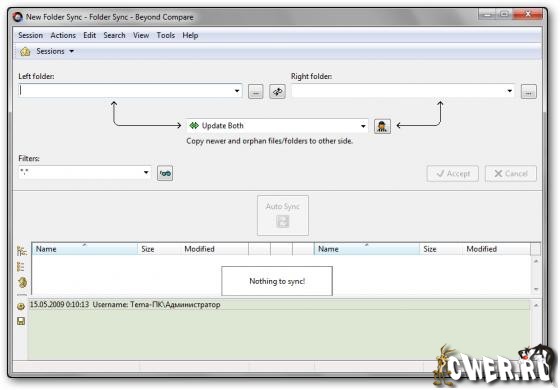
Task: Expand the right folder dropdown
Action: pyautogui.click(x=510, y=91)
